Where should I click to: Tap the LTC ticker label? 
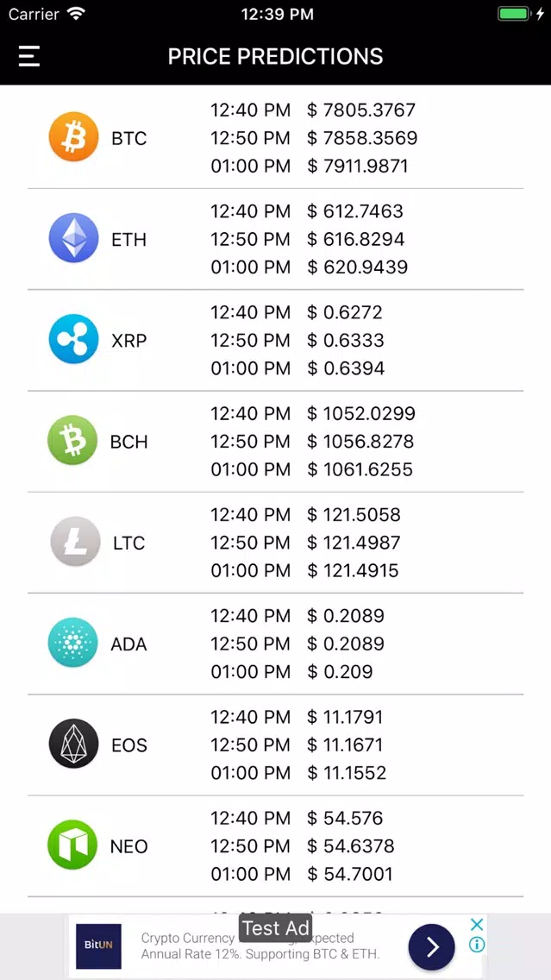pos(129,543)
